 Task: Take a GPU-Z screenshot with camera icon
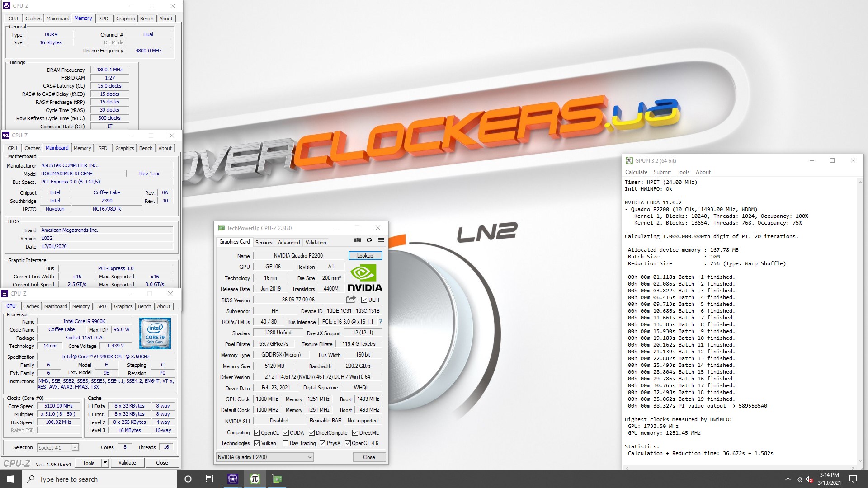click(x=357, y=240)
